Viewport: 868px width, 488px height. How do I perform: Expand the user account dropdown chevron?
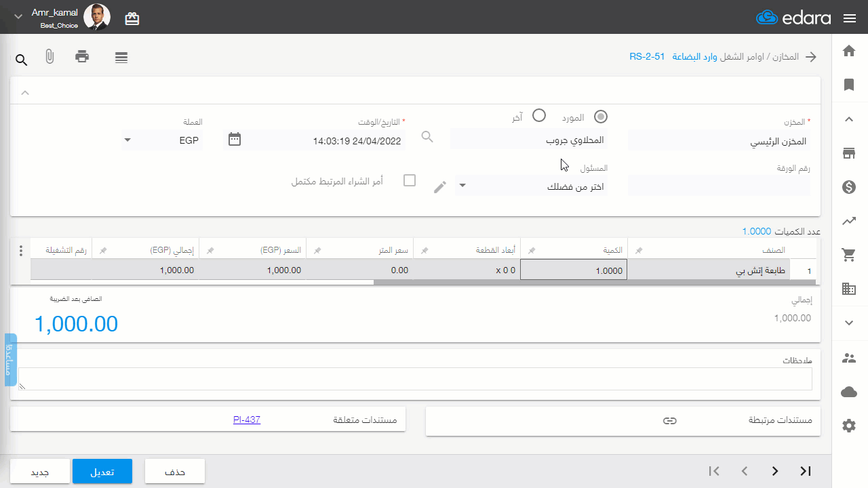click(x=18, y=16)
